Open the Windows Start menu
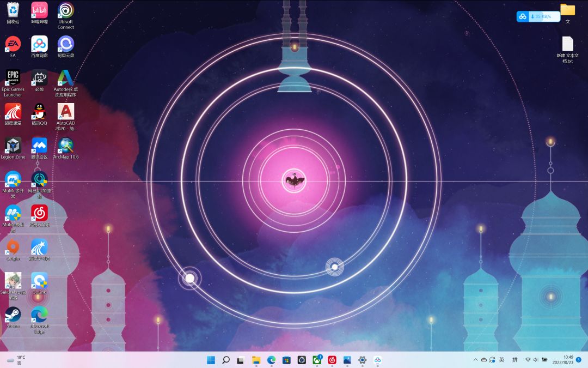Screen dimensions: 588x368 click(211, 360)
